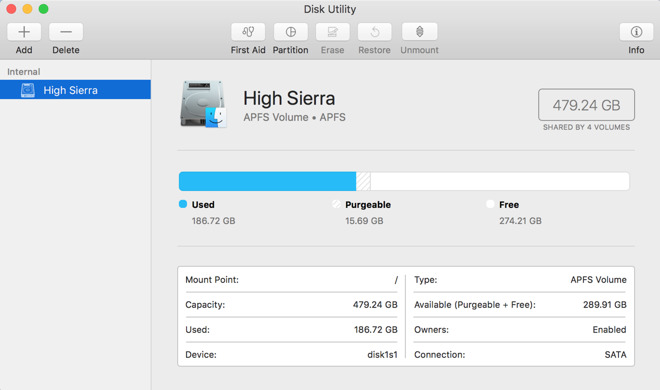The image size is (660, 390).
Task: Click the blue Used legend dot
Action: tap(183, 204)
